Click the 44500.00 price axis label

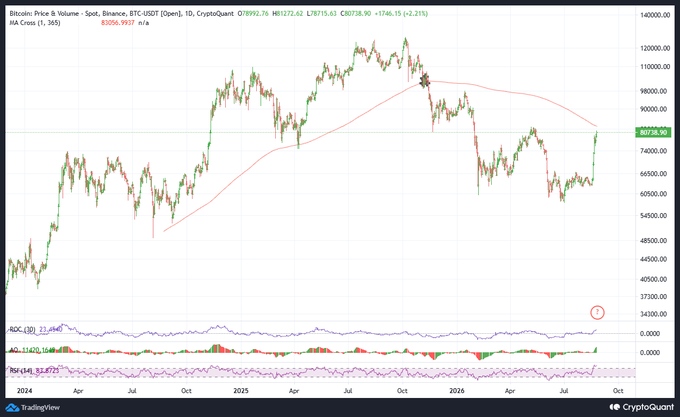point(655,259)
